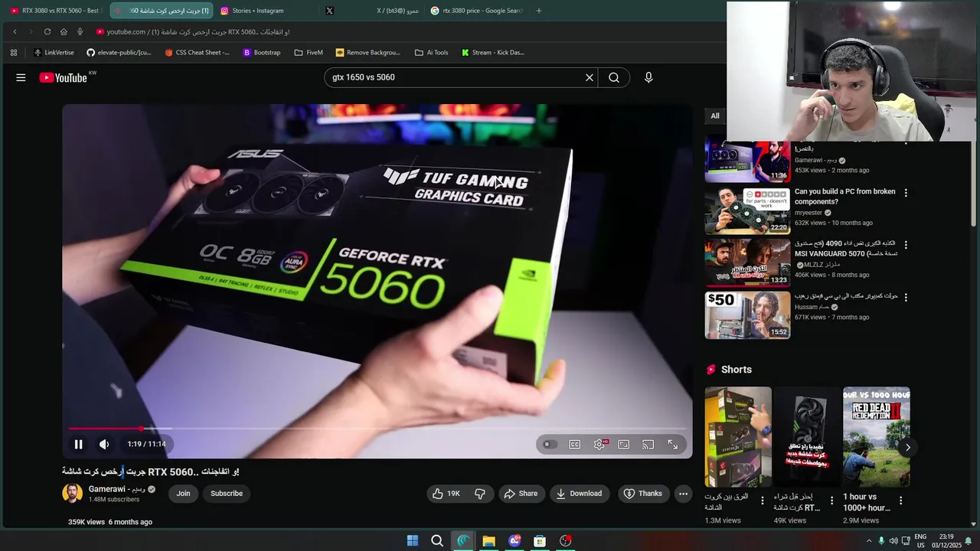Open options for 'Can you build a PC' video
Viewport: 980px width, 551px height.
coord(906,193)
